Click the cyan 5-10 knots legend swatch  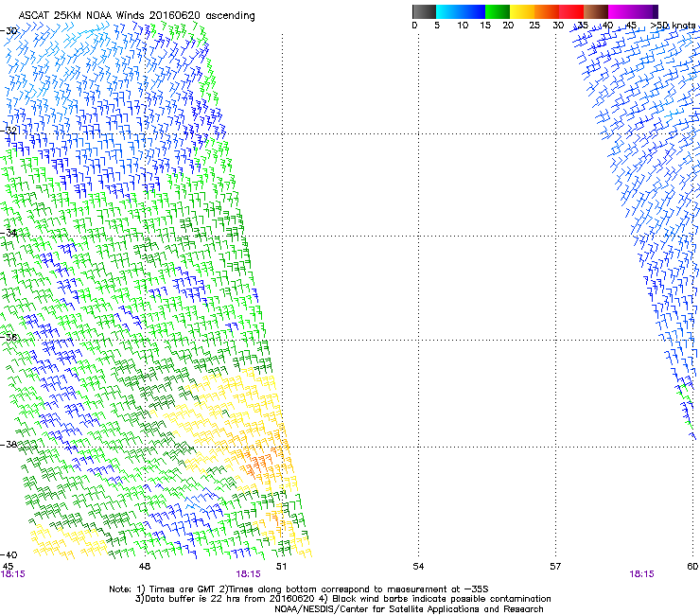coord(448,11)
